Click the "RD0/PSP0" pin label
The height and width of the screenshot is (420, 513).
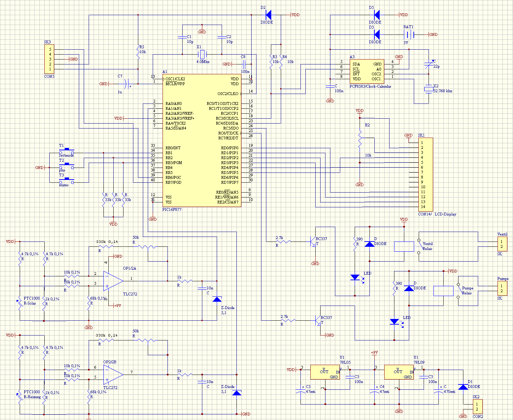coord(230,148)
